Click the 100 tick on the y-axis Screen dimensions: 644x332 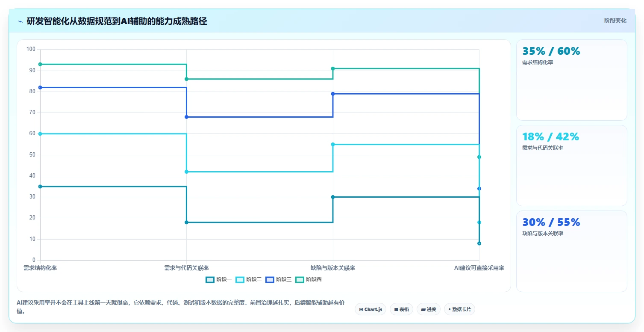(31, 49)
